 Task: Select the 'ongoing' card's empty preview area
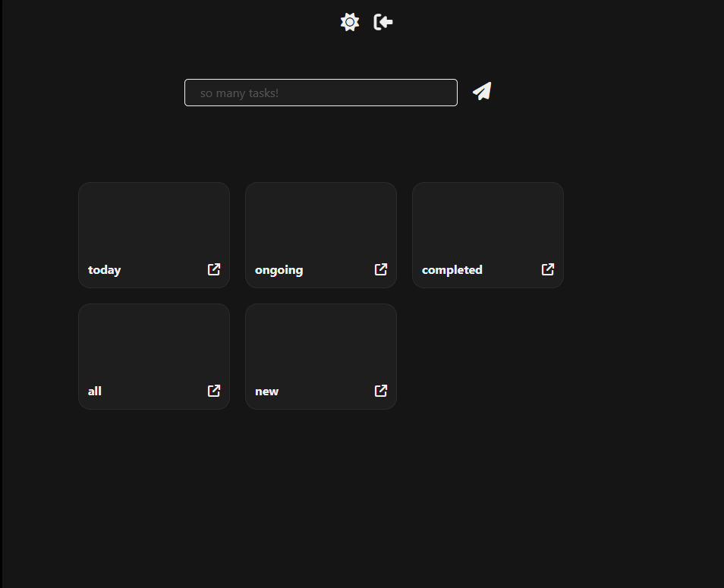321,220
